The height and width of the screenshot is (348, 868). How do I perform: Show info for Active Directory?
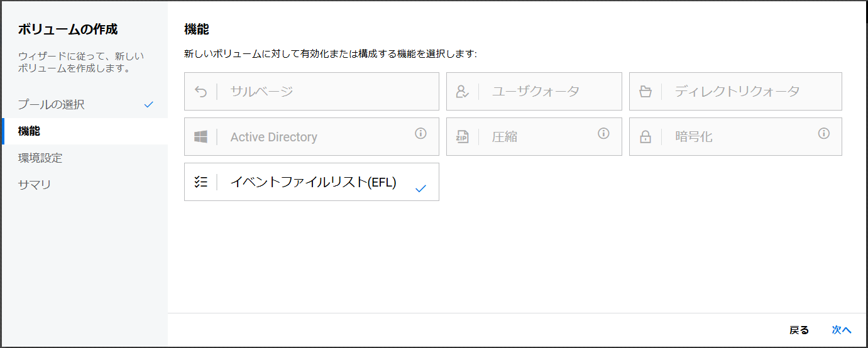click(x=421, y=133)
